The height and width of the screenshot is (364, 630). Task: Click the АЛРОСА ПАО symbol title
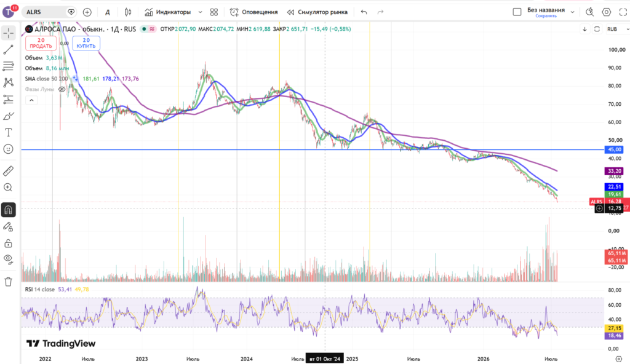pyautogui.click(x=55, y=29)
